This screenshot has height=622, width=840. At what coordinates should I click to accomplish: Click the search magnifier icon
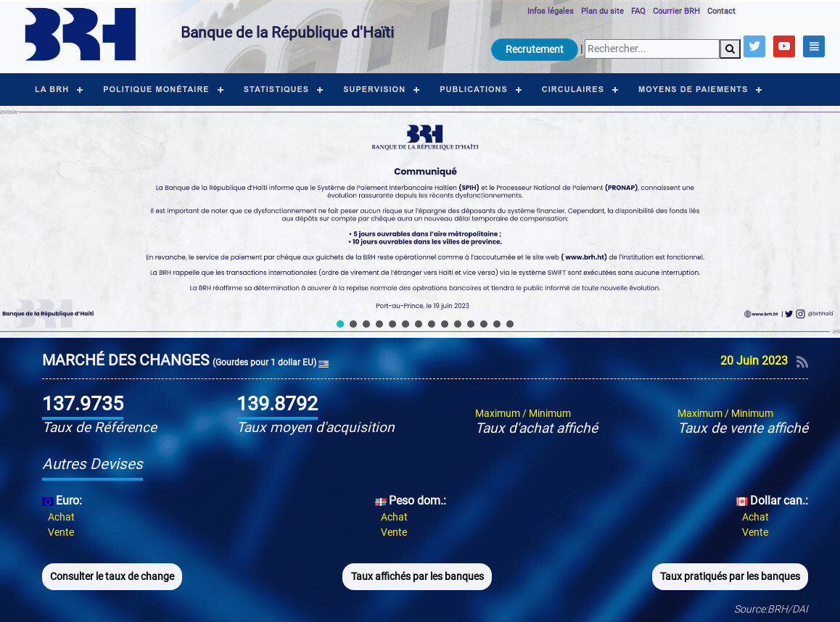[x=730, y=49]
